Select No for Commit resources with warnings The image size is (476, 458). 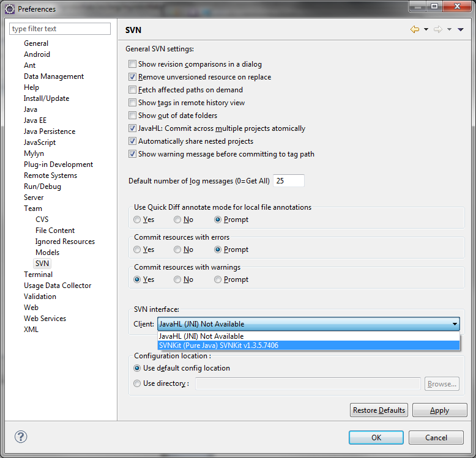point(177,279)
